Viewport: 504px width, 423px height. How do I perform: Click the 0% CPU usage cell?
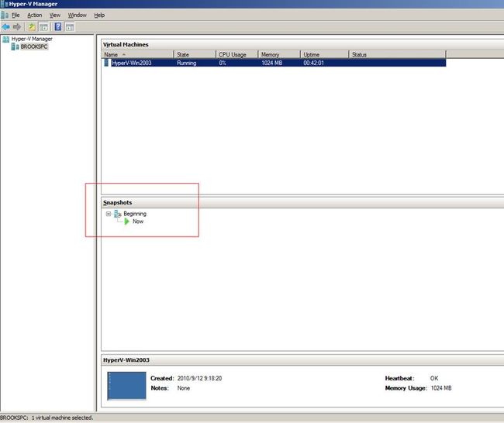pyautogui.click(x=223, y=63)
